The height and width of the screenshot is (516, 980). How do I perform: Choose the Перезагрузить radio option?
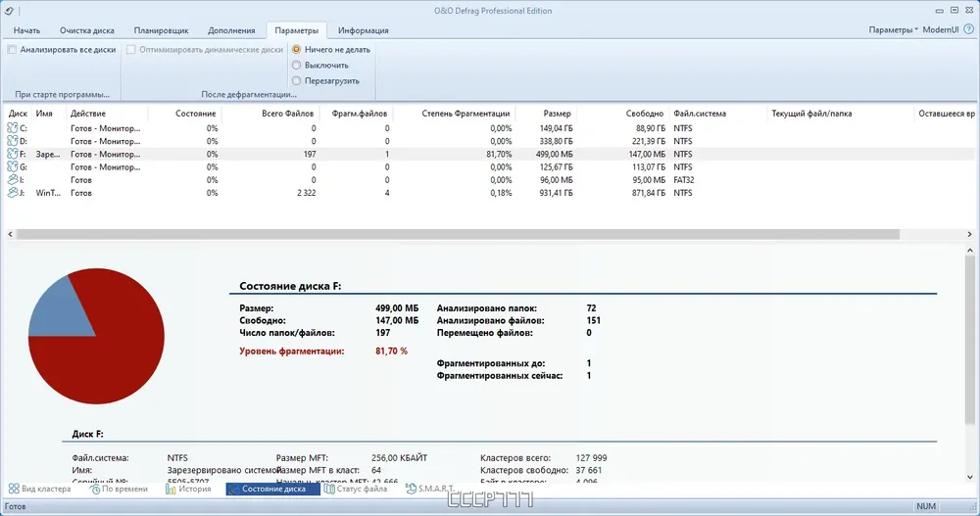[x=296, y=80]
